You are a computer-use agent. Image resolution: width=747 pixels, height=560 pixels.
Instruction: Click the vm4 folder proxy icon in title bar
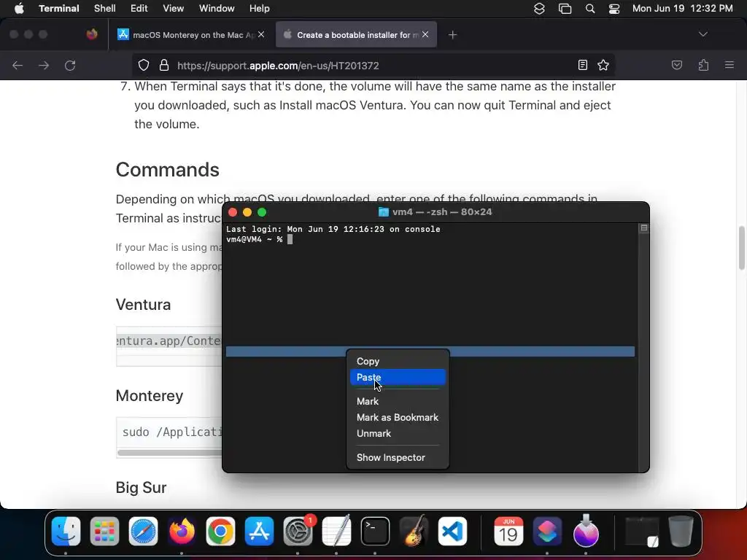(383, 212)
